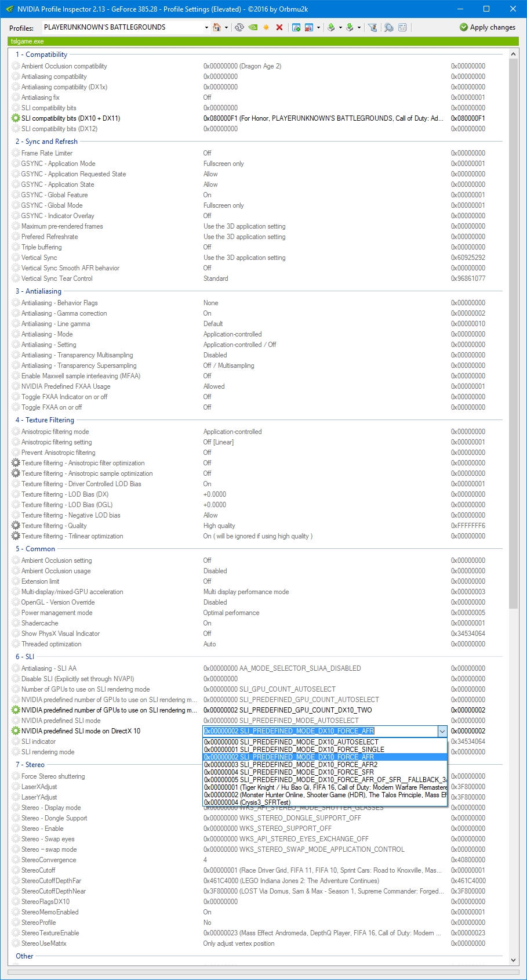Click the import profiles icon
The height and width of the screenshot is (980, 527).
350,27
